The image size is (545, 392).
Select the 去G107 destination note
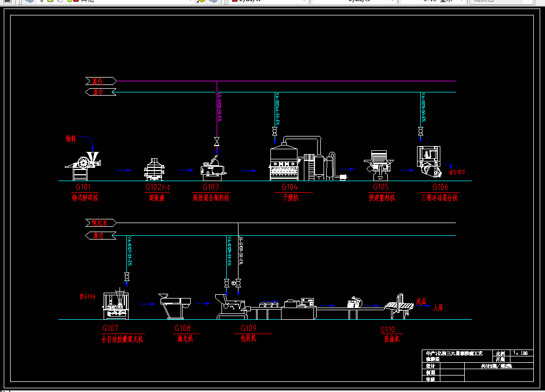[457, 172]
